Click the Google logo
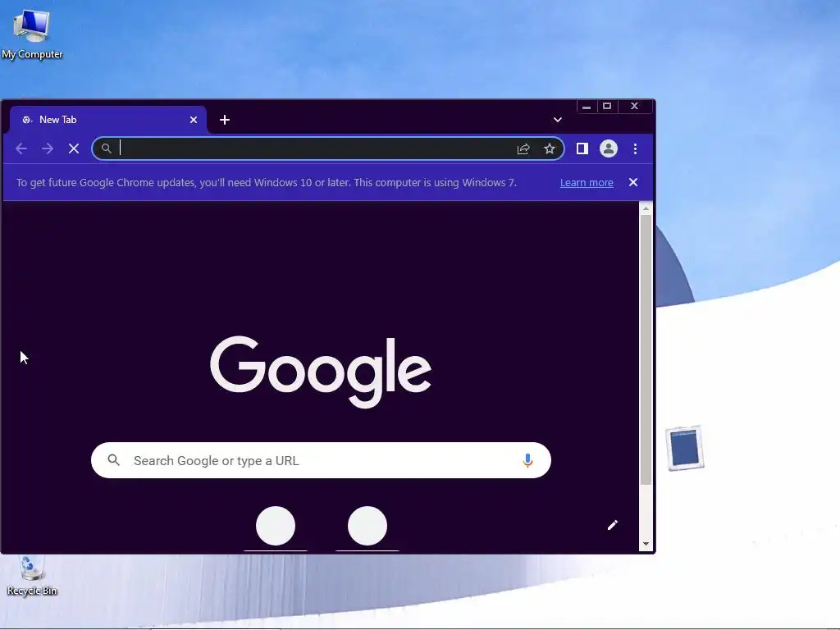Image resolution: width=840 pixels, height=630 pixels. pos(321,372)
